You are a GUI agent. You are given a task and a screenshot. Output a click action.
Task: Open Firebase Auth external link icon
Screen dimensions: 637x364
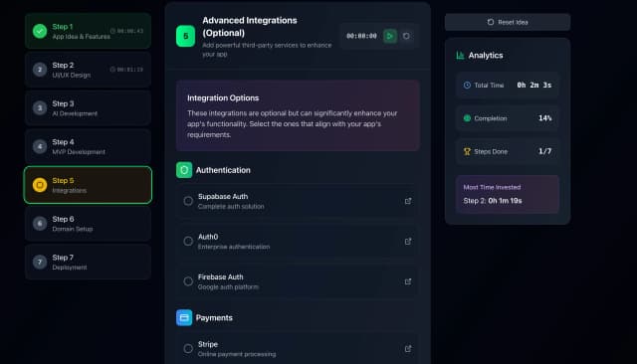(x=408, y=281)
